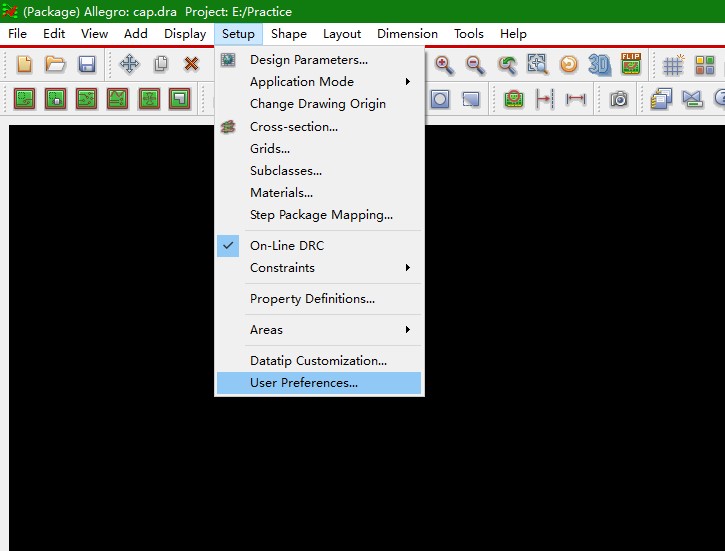
Task: Open the Layout menu
Action: 342,34
